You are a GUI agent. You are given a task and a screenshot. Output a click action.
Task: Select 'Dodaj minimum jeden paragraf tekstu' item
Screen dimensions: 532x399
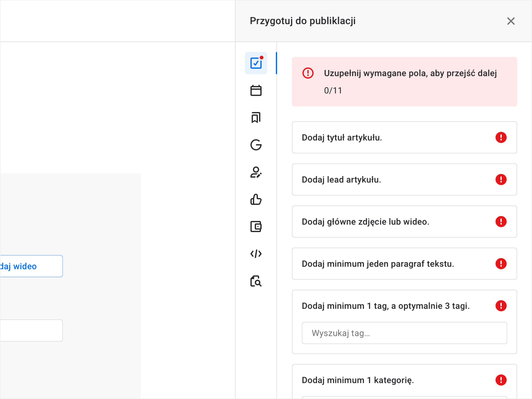click(x=404, y=264)
